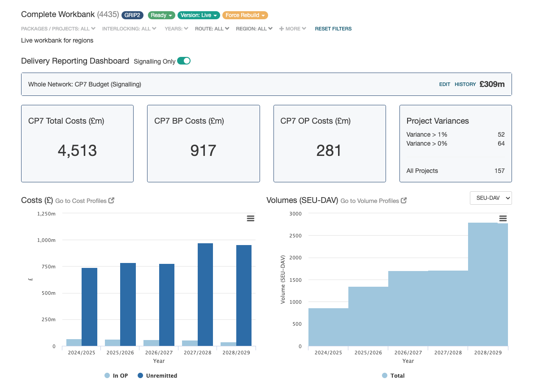The width and height of the screenshot is (538, 392).
Task: Toggle the 'In OP' legend marker
Action: [x=107, y=375]
